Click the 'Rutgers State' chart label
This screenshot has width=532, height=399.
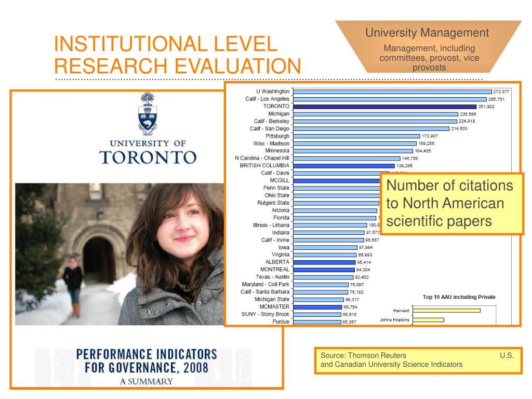click(x=273, y=203)
